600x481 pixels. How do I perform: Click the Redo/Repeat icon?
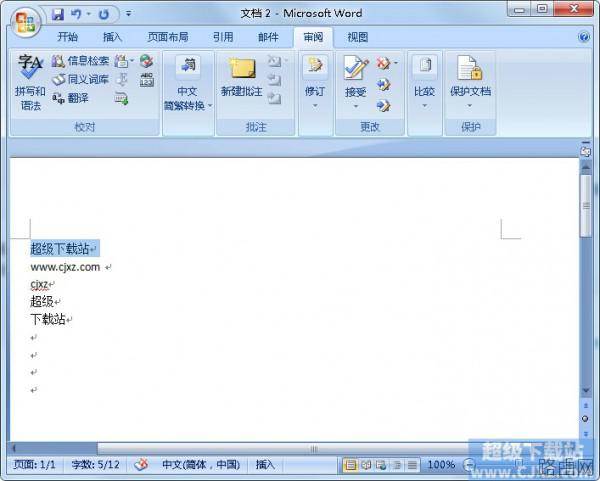click(x=103, y=15)
